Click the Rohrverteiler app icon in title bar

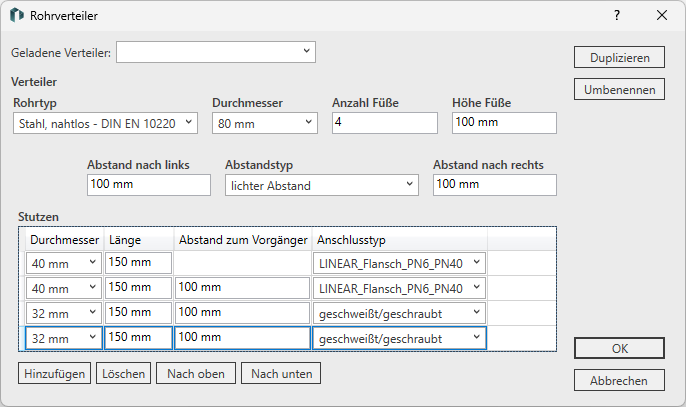tap(17, 15)
